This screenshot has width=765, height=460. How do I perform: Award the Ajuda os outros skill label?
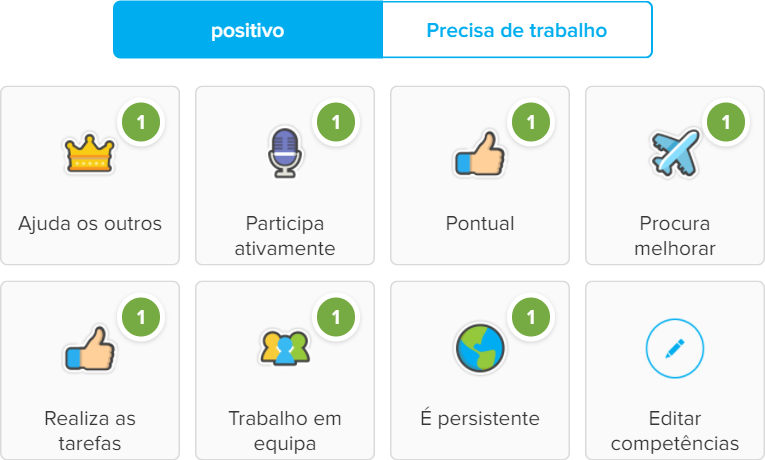click(90, 223)
